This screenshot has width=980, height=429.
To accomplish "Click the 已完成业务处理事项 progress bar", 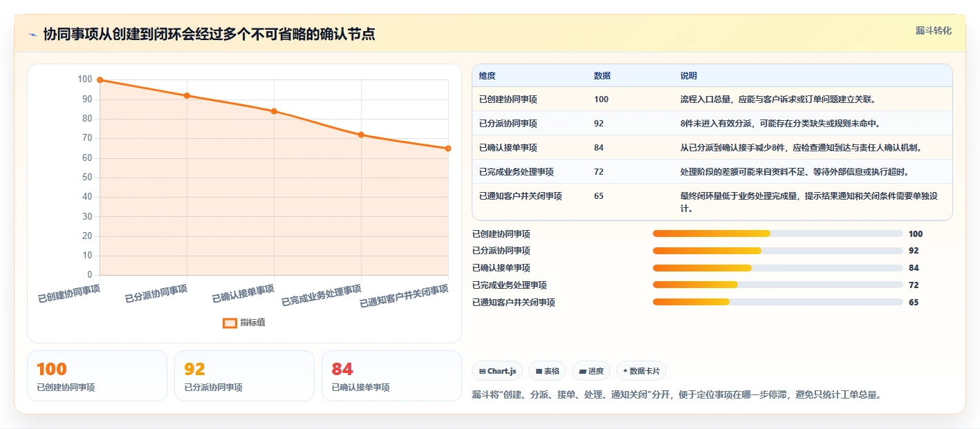I will coord(778,285).
